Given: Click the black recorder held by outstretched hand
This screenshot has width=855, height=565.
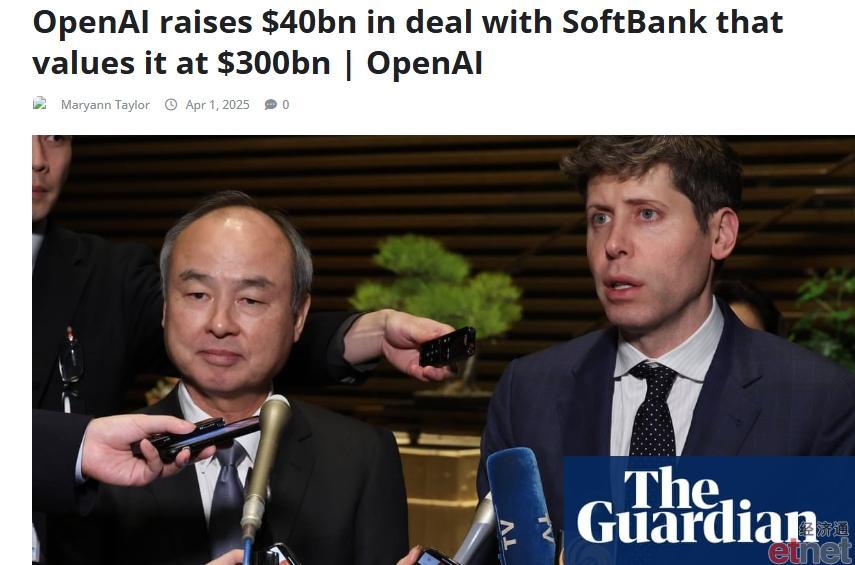Looking at the screenshot, I should [x=447, y=346].
